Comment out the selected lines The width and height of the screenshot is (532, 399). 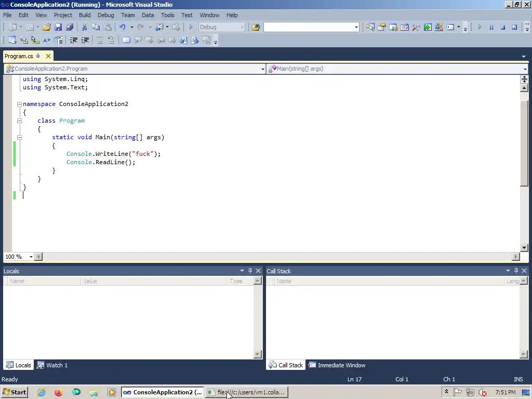tap(99, 40)
